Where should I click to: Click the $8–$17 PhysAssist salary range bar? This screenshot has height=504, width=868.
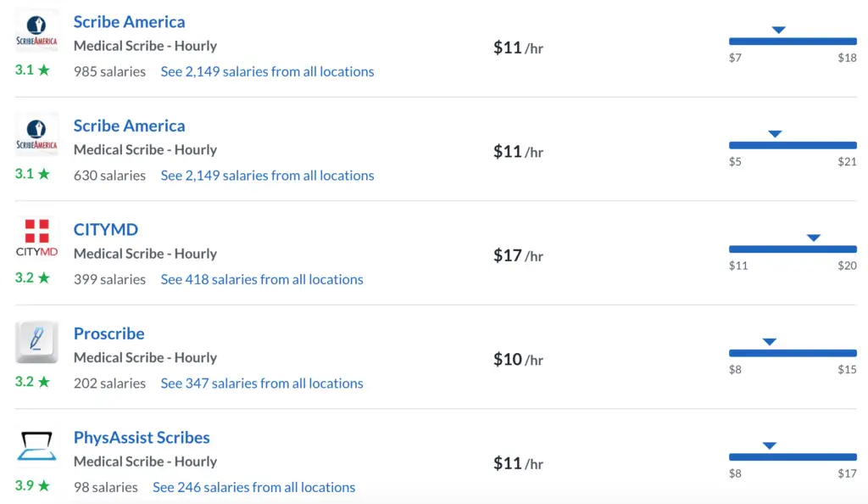793,457
